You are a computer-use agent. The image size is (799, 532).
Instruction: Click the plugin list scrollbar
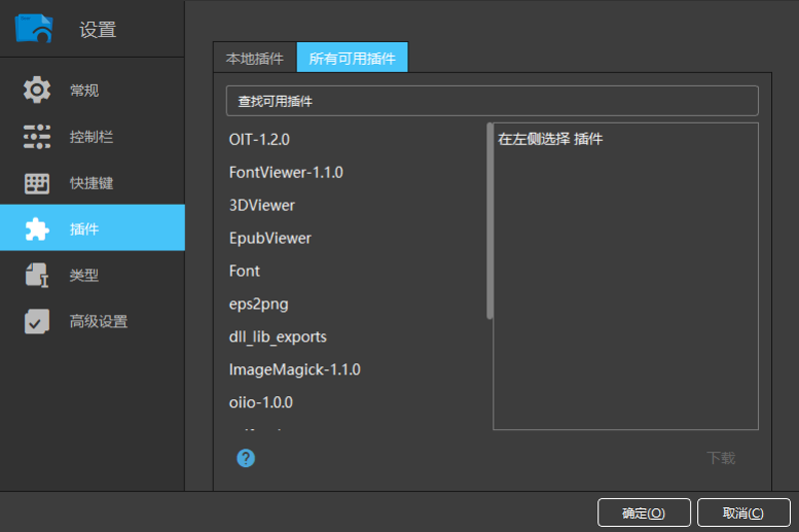[x=489, y=221]
